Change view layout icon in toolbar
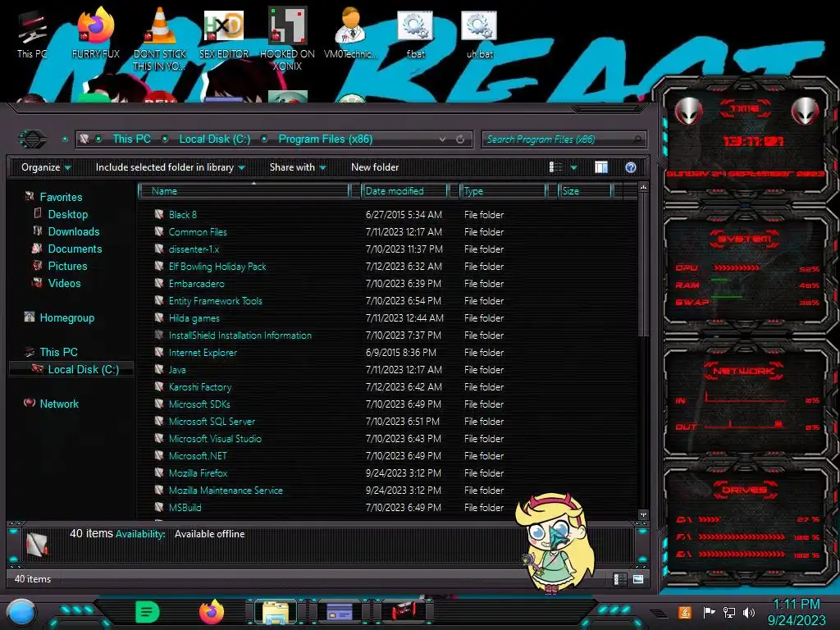 pos(556,167)
